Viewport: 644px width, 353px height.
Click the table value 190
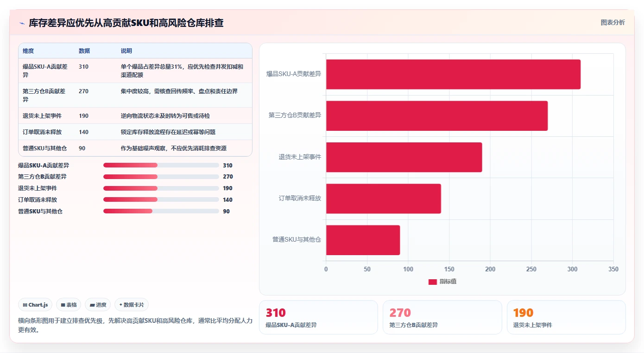pos(83,116)
